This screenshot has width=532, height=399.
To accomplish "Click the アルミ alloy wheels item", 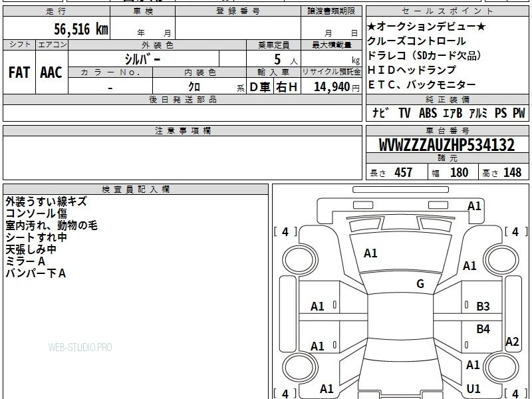I will pos(478,112).
